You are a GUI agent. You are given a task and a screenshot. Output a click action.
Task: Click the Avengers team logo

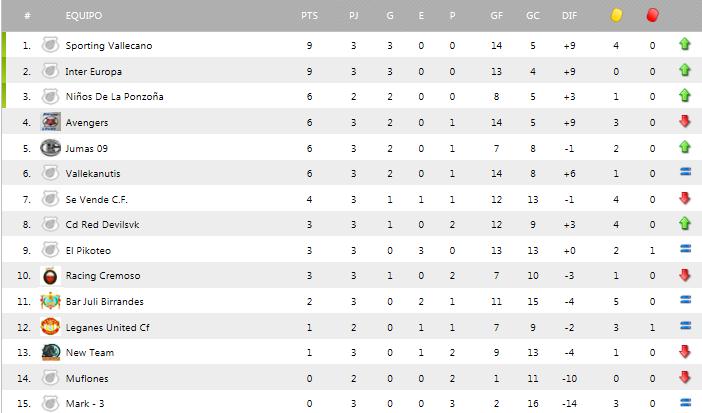click(x=50, y=122)
